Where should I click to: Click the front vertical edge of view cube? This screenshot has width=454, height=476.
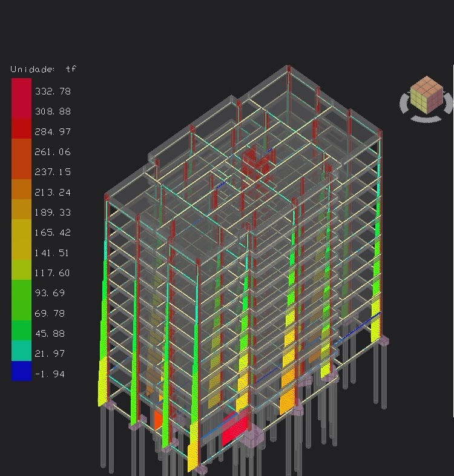[x=427, y=103]
